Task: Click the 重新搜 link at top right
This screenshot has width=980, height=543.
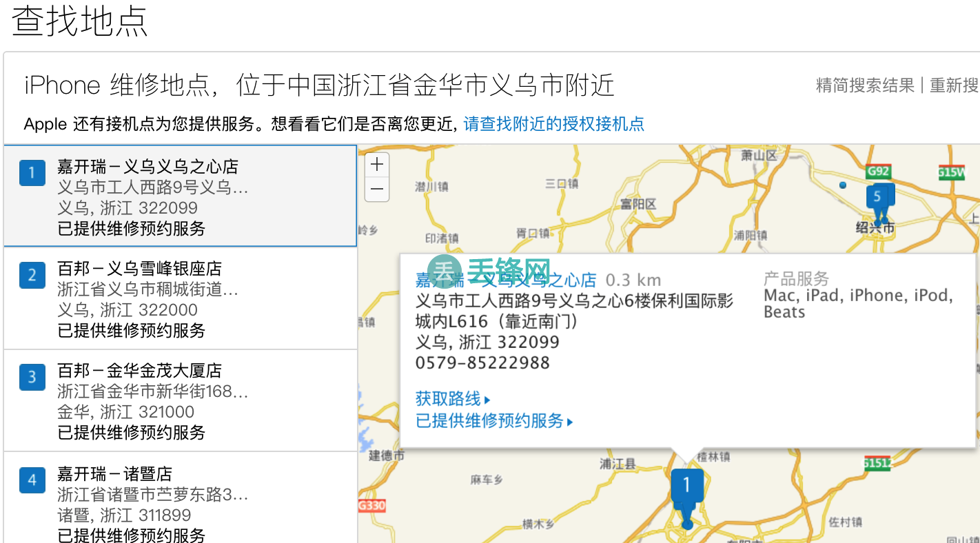Action: point(955,85)
